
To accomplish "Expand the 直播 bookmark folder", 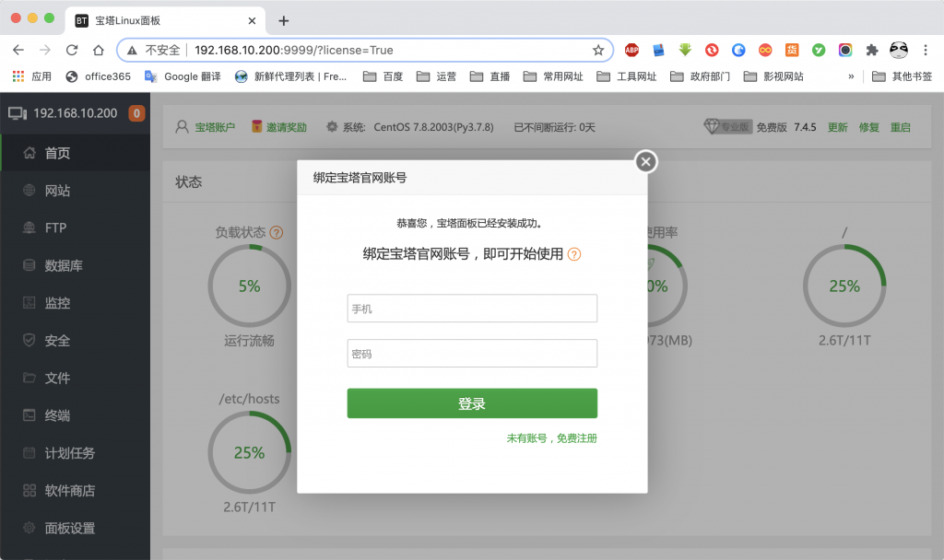I will pos(490,76).
